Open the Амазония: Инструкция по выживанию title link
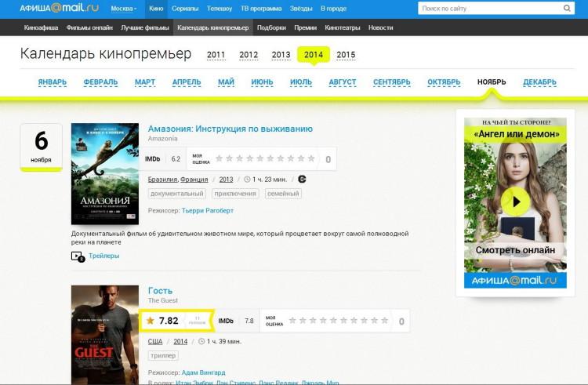Screen dimensions: 588x385 230,129
